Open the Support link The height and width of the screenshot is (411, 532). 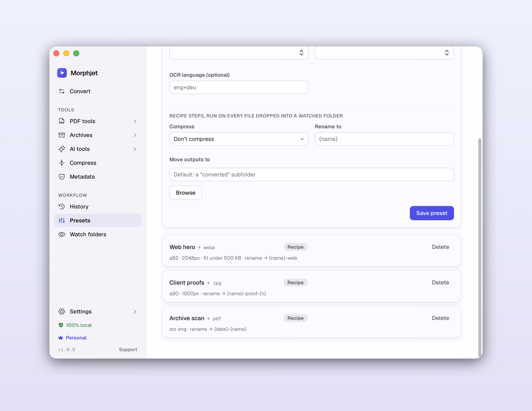pos(128,350)
